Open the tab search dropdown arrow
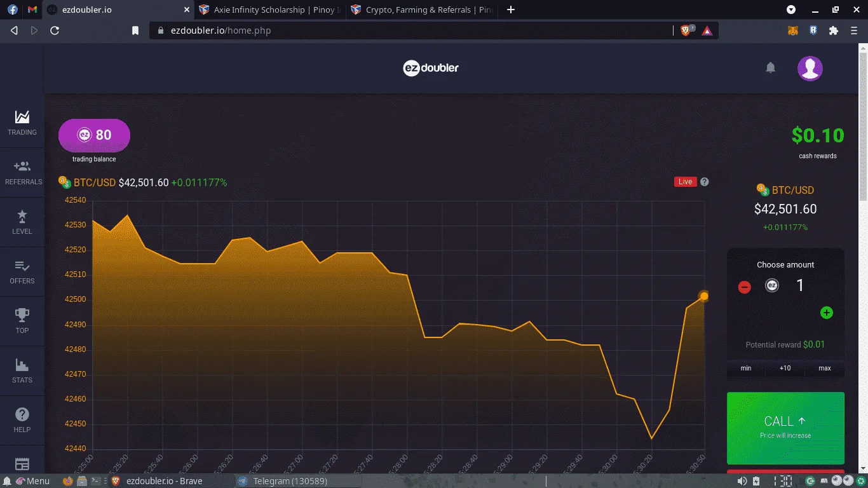 (791, 10)
